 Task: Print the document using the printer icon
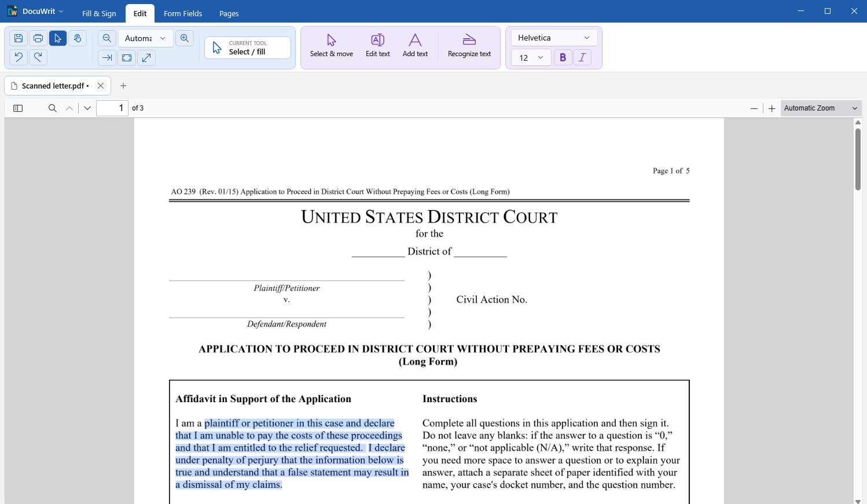[38, 38]
